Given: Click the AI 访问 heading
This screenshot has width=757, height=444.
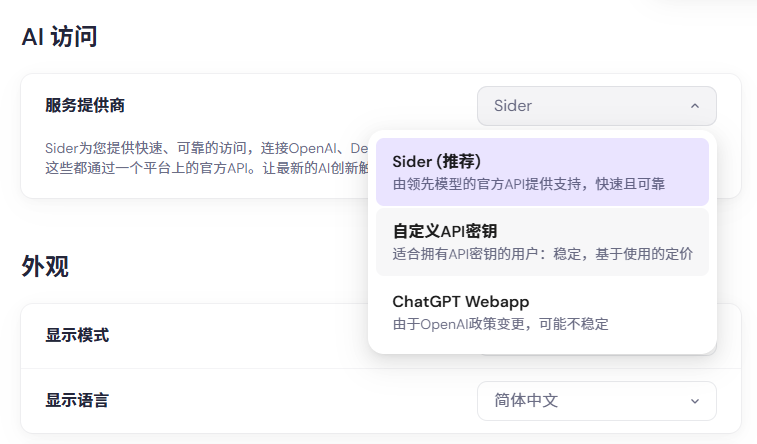Looking at the screenshot, I should point(59,37).
